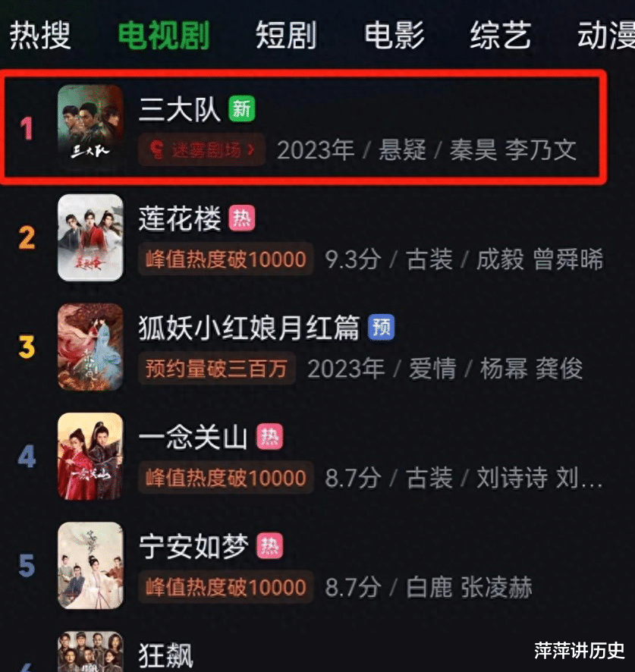Click the pink 热 badge beside 莲花楼
Image resolution: width=635 pixels, height=672 pixels.
[x=242, y=218]
